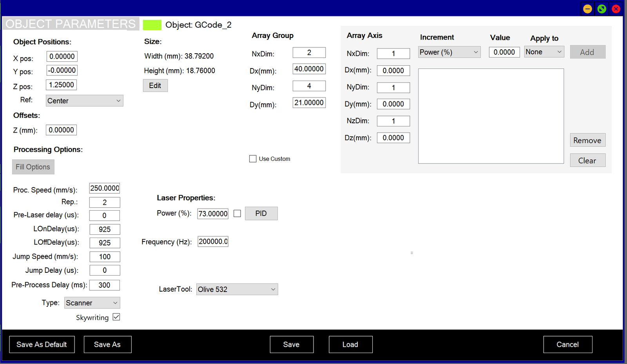
Task: Click Save As Default
Action: (42, 344)
